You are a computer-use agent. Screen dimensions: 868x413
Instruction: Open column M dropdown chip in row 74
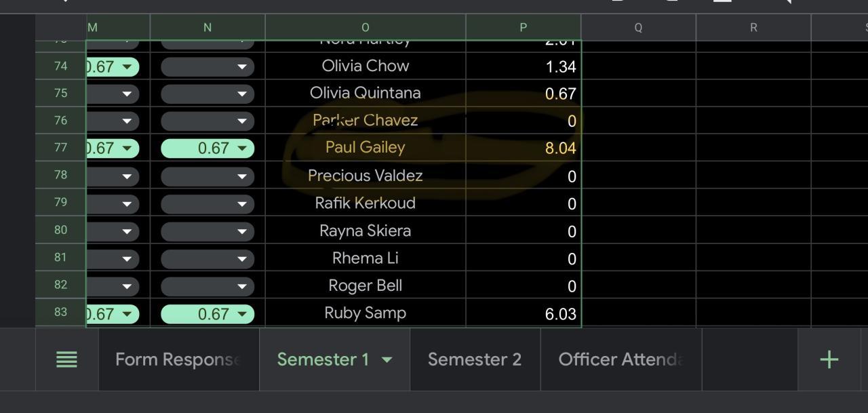tap(113, 66)
